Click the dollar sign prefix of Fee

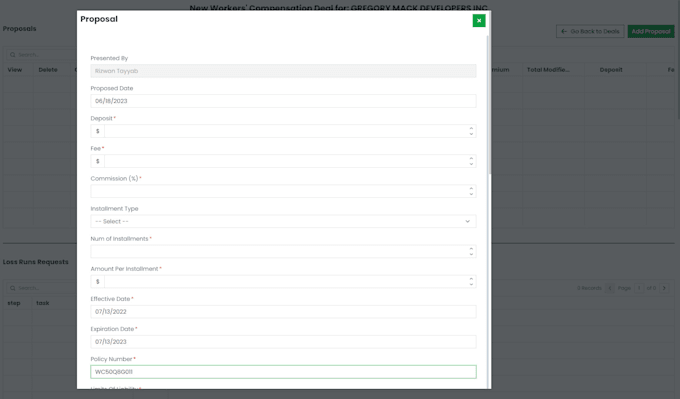(x=98, y=161)
